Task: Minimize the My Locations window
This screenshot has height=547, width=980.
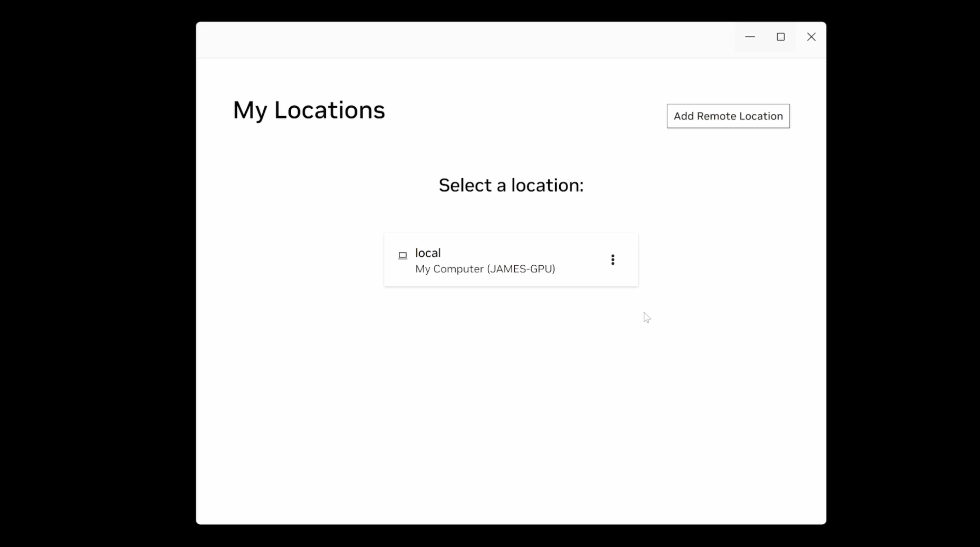Action: [x=750, y=37]
